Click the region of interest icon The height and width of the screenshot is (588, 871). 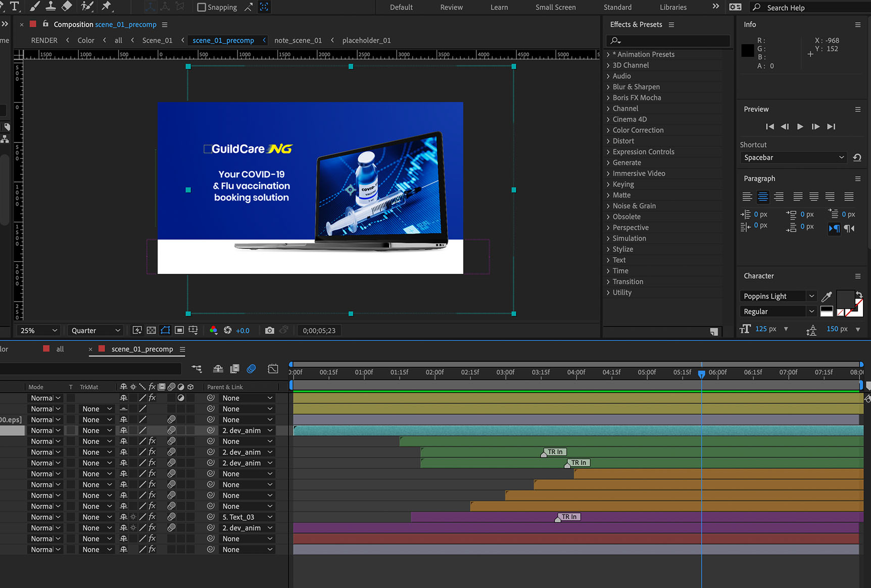coord(179,330)
